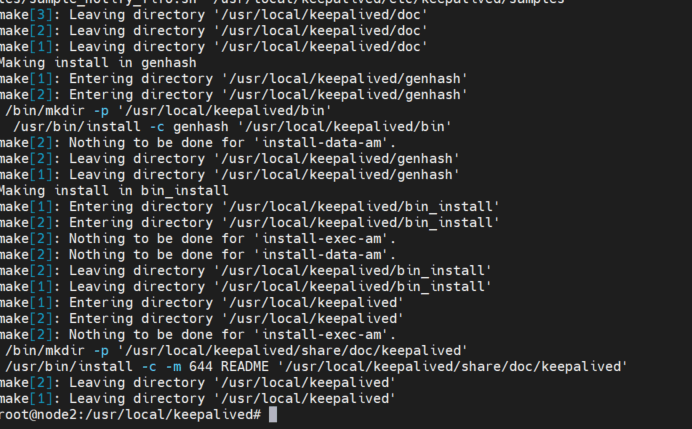Select the 'Making install in genhash' line
Viewport: 692px width, 429px height.
click(98, 63)
